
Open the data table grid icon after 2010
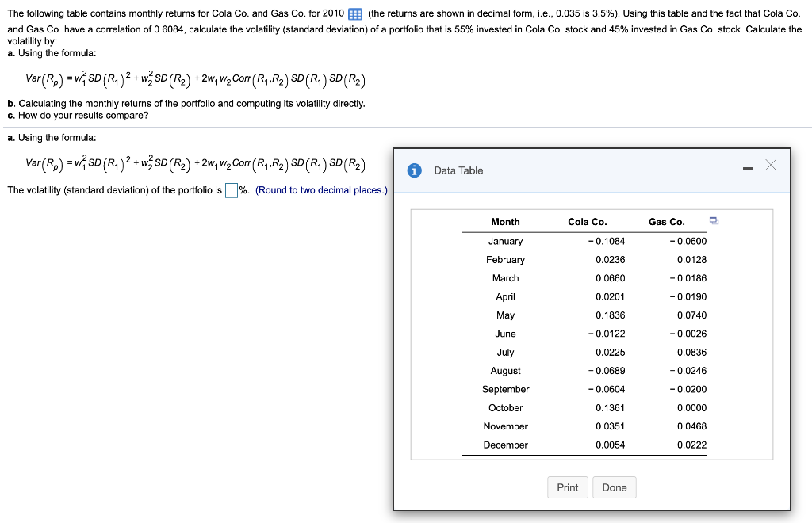click(x=355, y=14)
